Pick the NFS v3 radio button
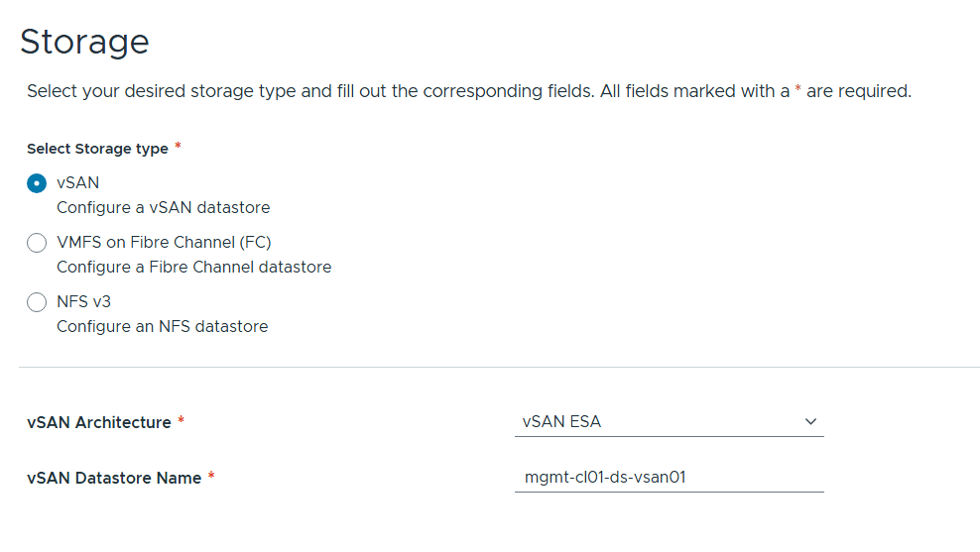The height and width of the screenshot is (552, 980). coord(37,302)
